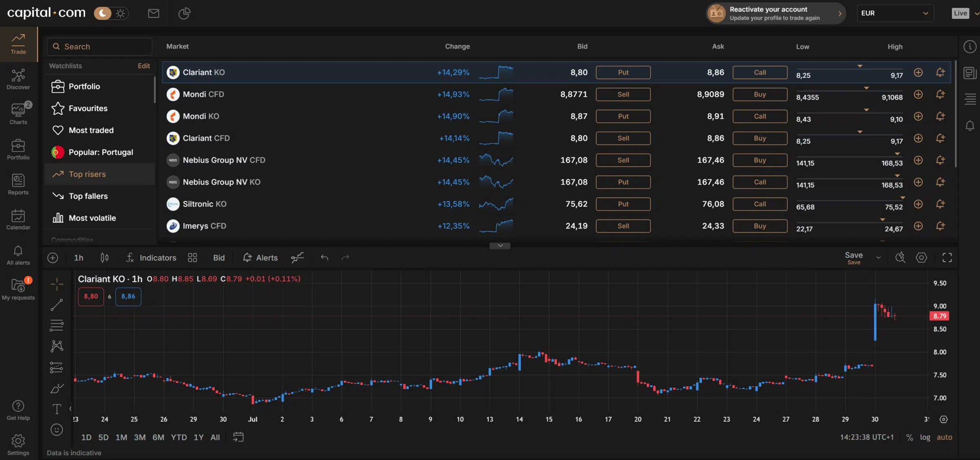Open the candlestick chart type selector
The width and height of the screenshot is (980, 460).
[105, 258]
